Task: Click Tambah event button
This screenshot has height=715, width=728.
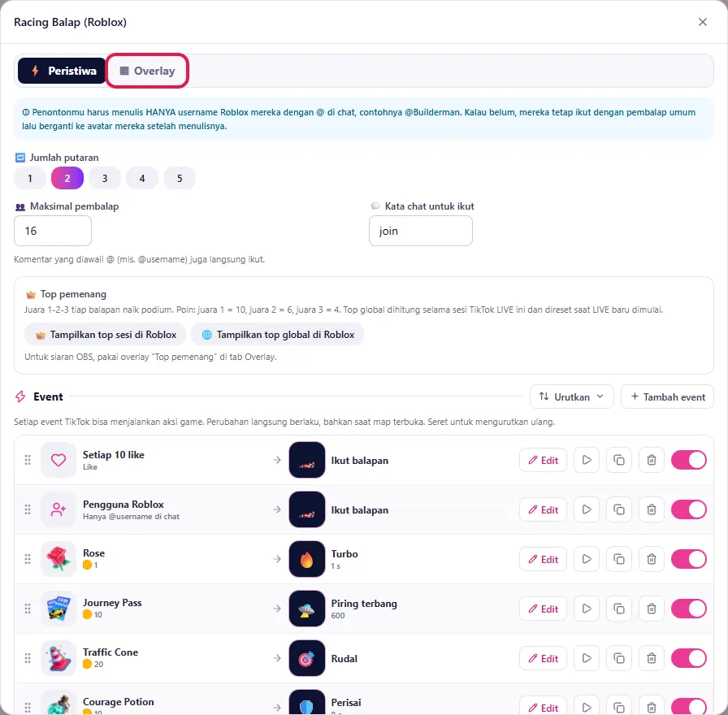Action: pyautogui.click(x=667, y=397)
